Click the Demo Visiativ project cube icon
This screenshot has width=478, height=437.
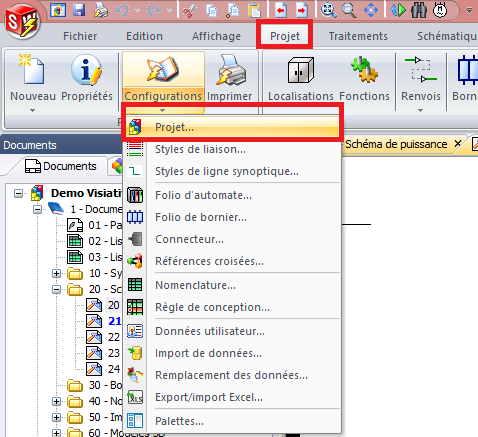[x=37, y=193]
